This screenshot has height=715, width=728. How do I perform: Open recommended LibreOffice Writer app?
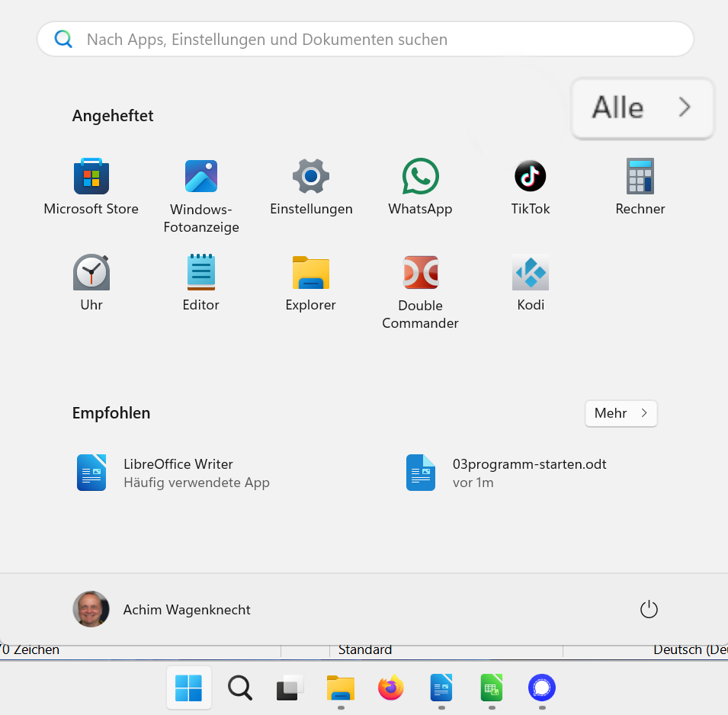click(173, 473)
